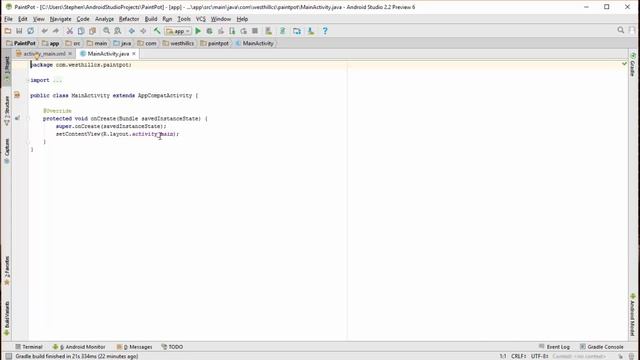Open the Build Variants tool window
Image resolution: width=640 pixels, height=360 pixels.
point(7,318)
